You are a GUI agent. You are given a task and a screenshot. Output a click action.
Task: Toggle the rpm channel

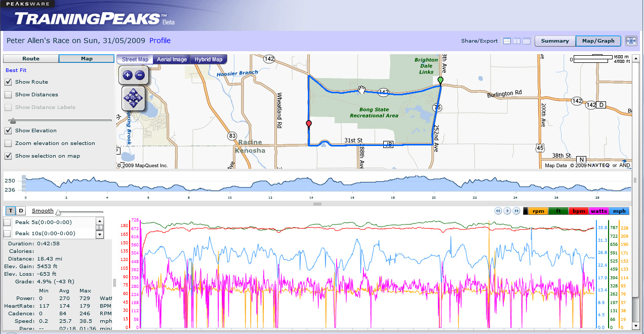[x=537, y=211]
